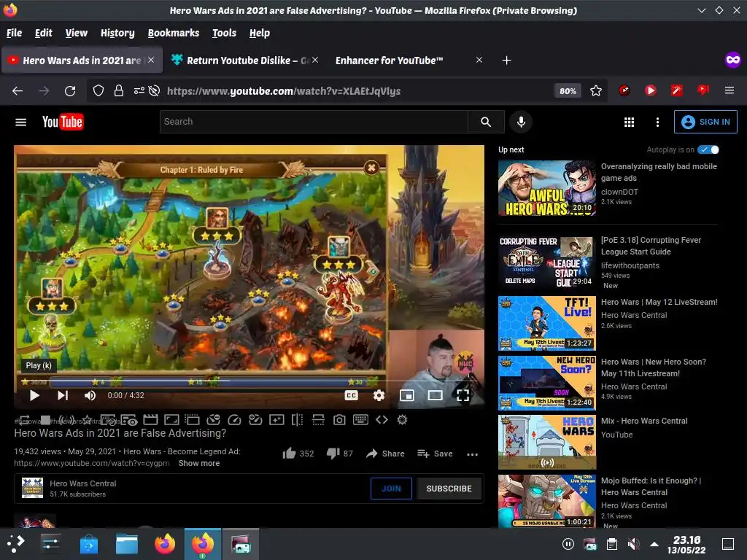This screenshot has width=747, height=560.
Task: Expand description with Show more
Action: tap(199, 463)
